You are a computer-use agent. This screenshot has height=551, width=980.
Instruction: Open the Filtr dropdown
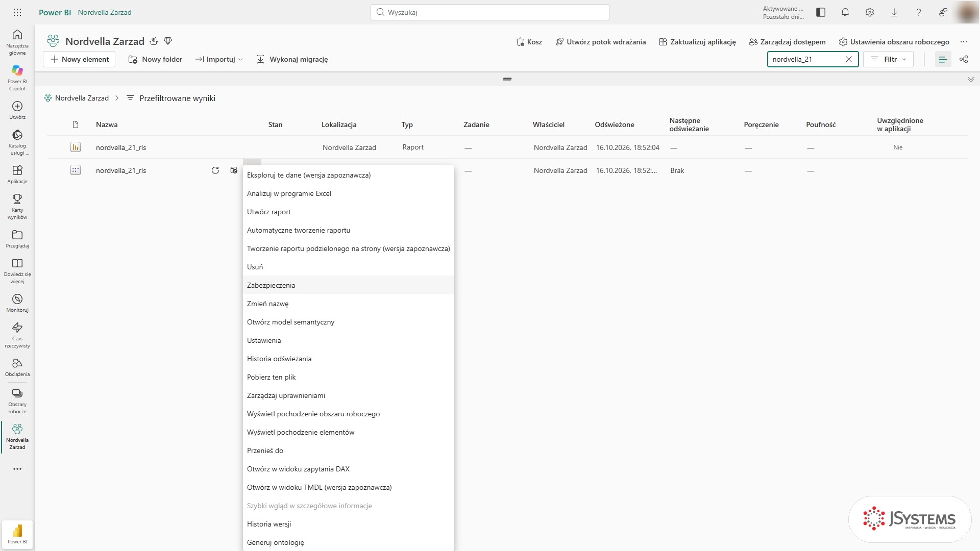click(x=889, y=59)
